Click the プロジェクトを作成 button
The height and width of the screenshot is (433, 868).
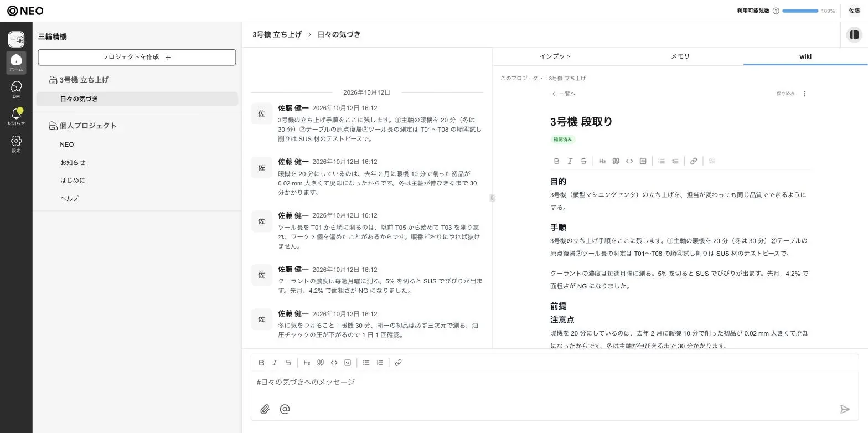coord(137,57)
